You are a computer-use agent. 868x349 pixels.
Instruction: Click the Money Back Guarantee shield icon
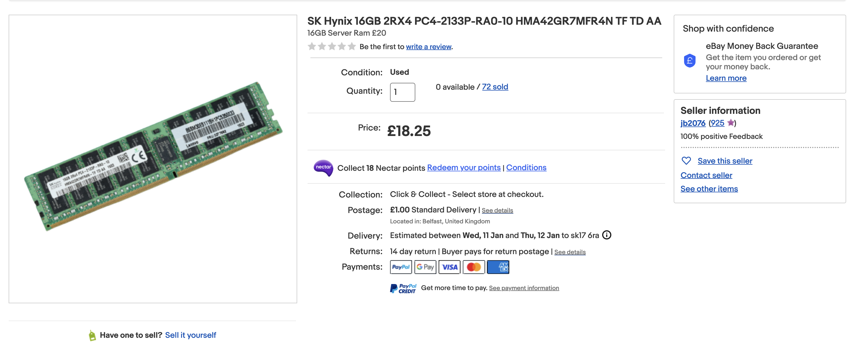click(690, 61)
